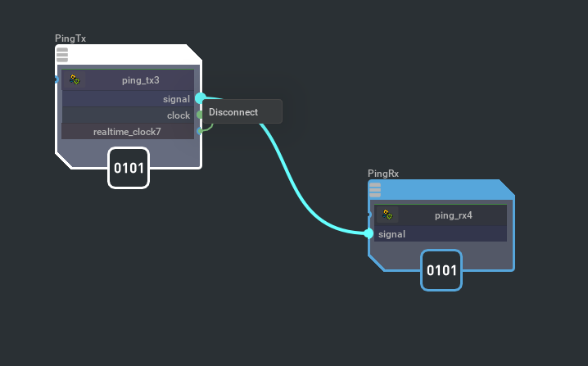The height and width of the screenshot is (366, 588).
Task: Select the realtime_clock7 row in PingTx
Action: click(127, 131)
